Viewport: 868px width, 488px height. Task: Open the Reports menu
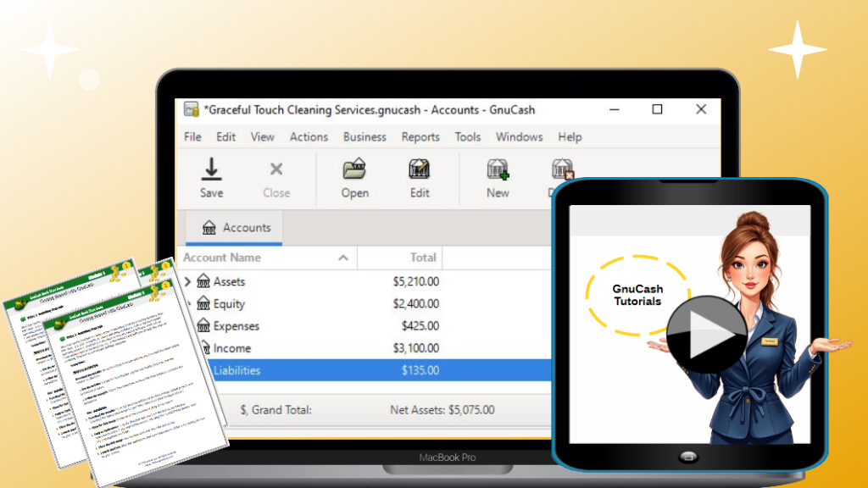[420, 136]
